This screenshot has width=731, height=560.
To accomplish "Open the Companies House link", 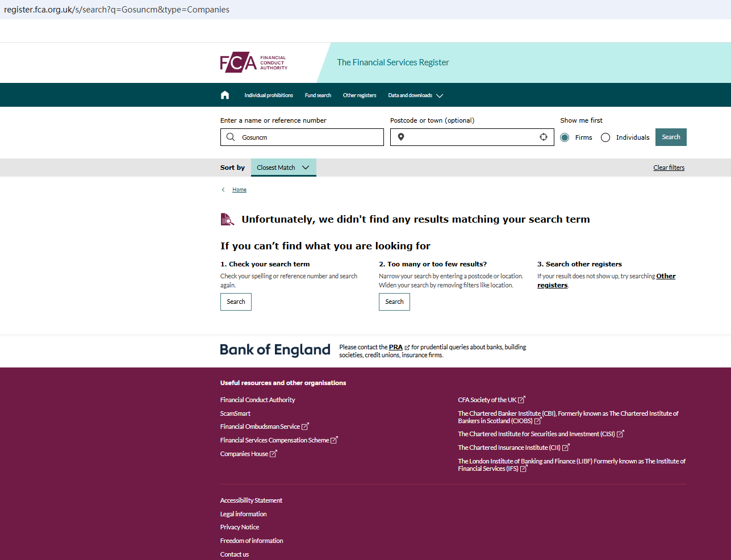I will [244, 454].
